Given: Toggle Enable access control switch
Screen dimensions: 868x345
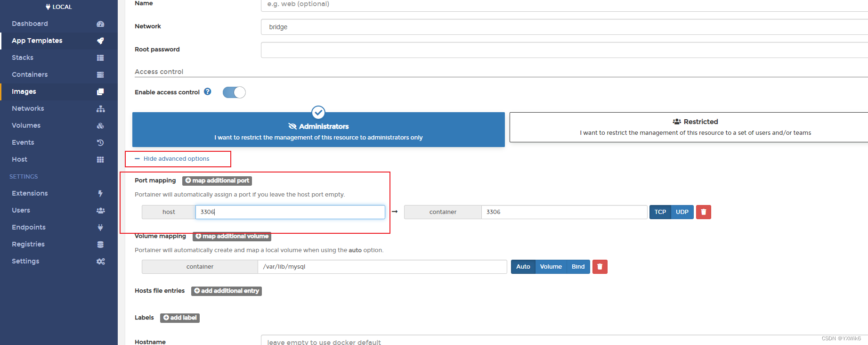Looking at the screenshot, I should point(234,92).
